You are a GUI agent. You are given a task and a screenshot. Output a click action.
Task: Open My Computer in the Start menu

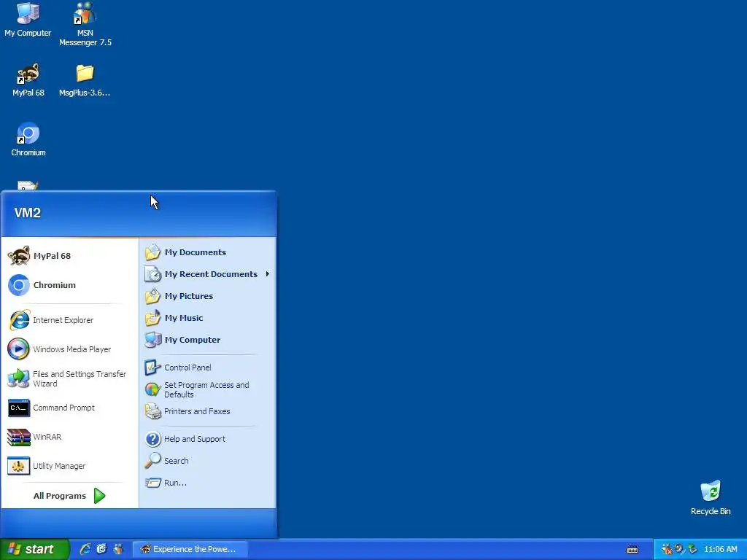tap(208, 340)
